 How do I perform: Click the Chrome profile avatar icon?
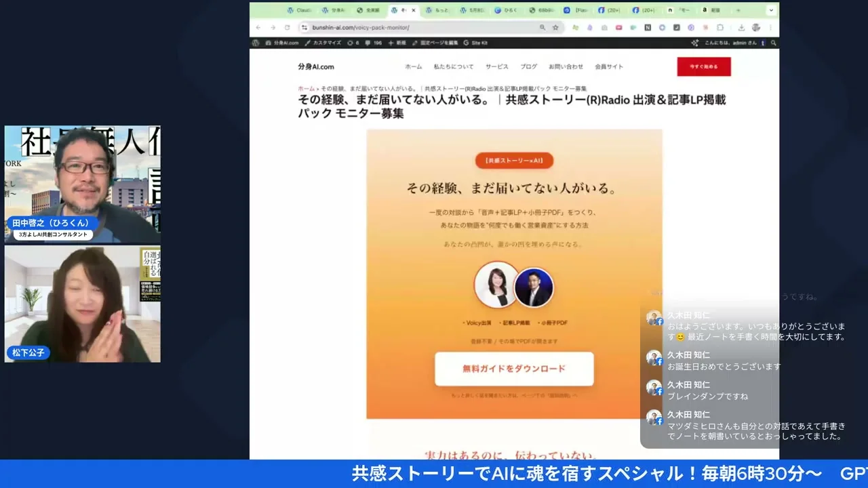click(755, 27)
